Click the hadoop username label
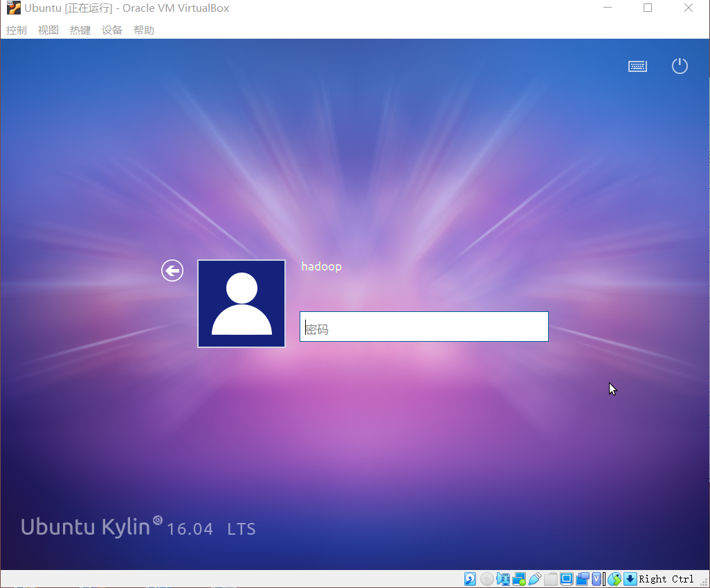This screenshot has height=588, width=710. tap(322, 266)
